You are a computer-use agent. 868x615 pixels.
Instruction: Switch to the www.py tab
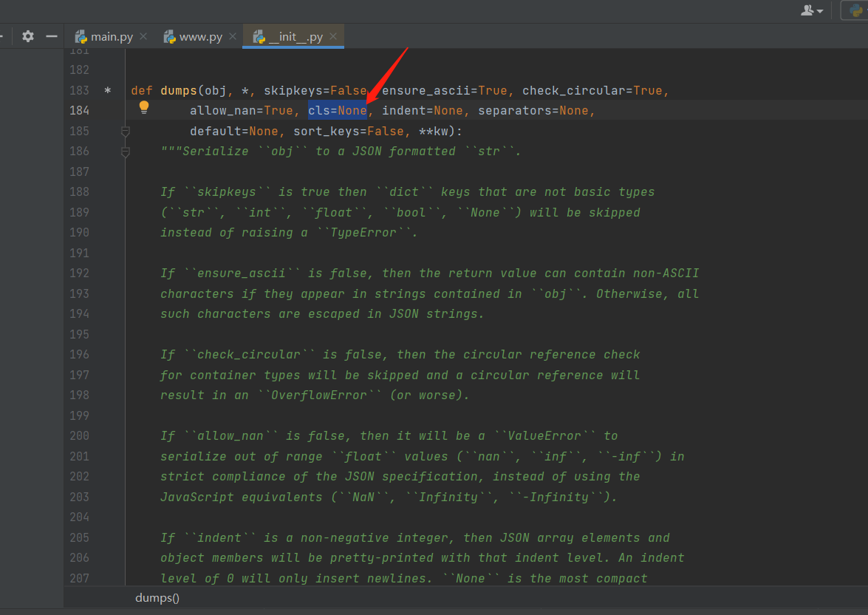pyautogui.click(x=200, y=36)
